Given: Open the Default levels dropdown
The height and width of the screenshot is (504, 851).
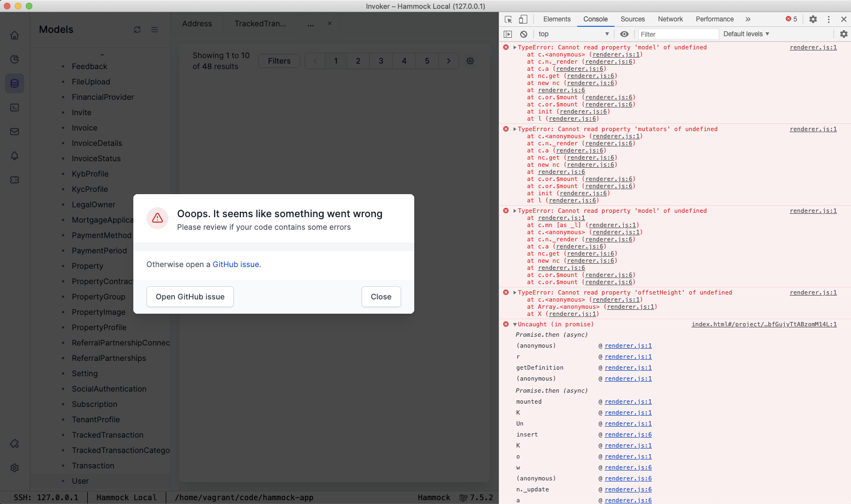Looking at the screenshot, I should [746, 33].
